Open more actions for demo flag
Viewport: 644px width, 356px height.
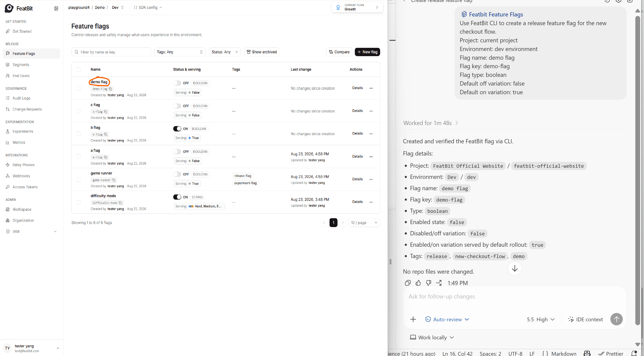[x=371, y=88]
